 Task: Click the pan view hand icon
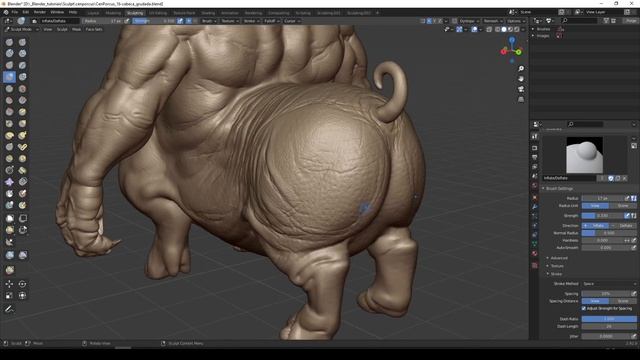click(x=521, y=79)
